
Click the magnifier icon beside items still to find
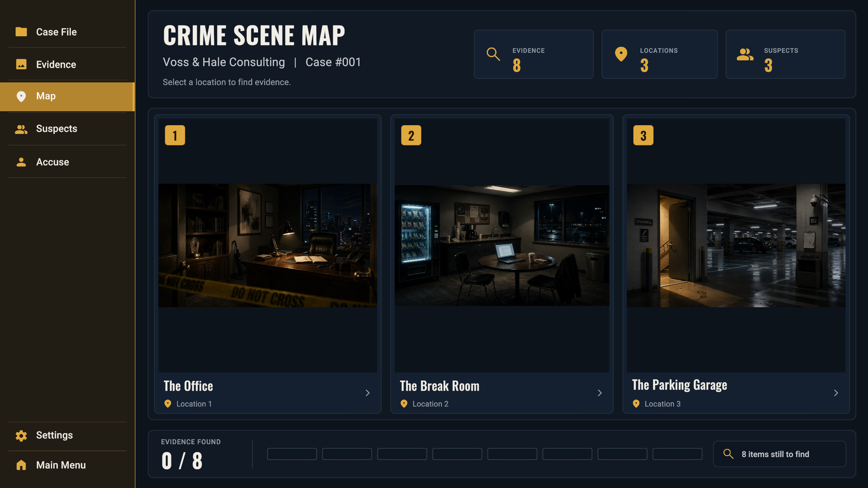point(728,454)
